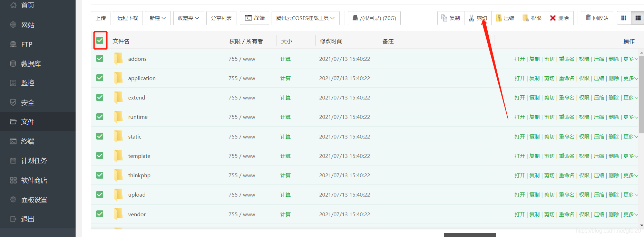Screen dimensions: 644x237
Task: Click the compress (压缩) toolbar button
Action: coord(505,18)
